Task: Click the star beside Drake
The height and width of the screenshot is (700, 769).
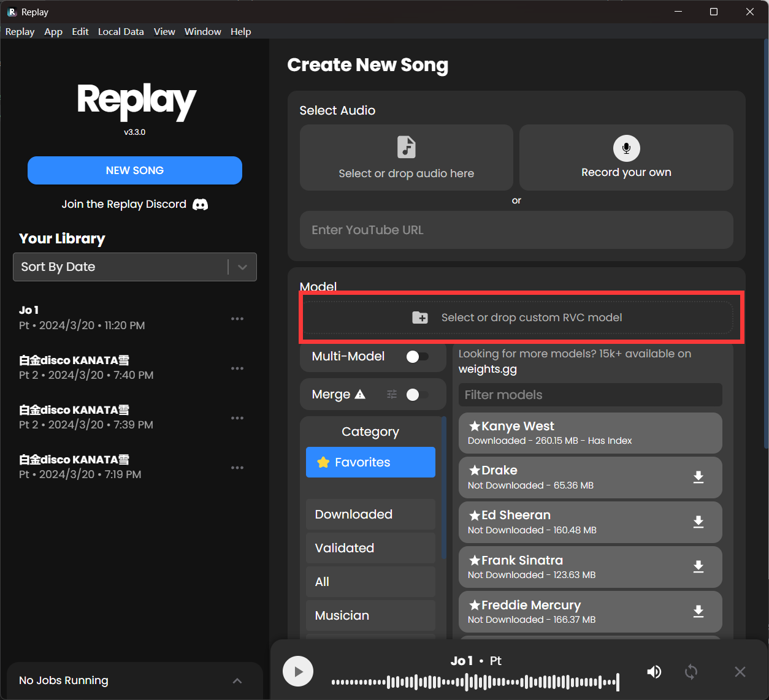Action: 475,470
